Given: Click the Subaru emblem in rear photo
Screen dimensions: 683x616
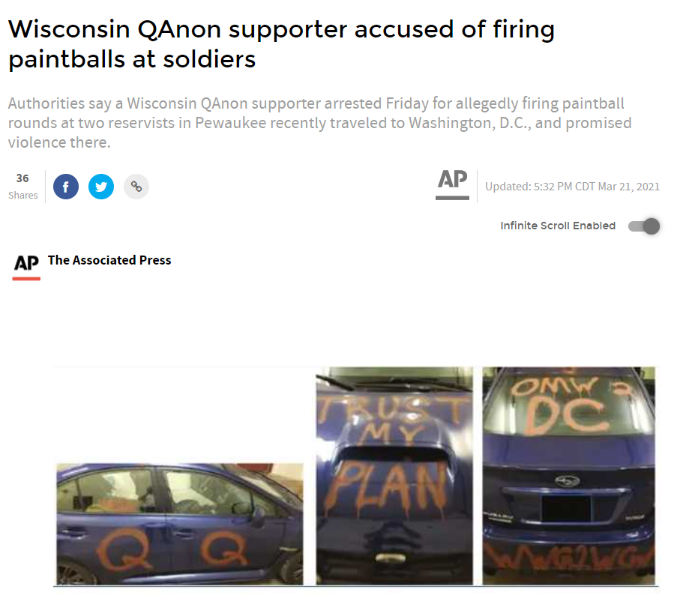Looking at the screenshot, I should (x=567, y=481).
